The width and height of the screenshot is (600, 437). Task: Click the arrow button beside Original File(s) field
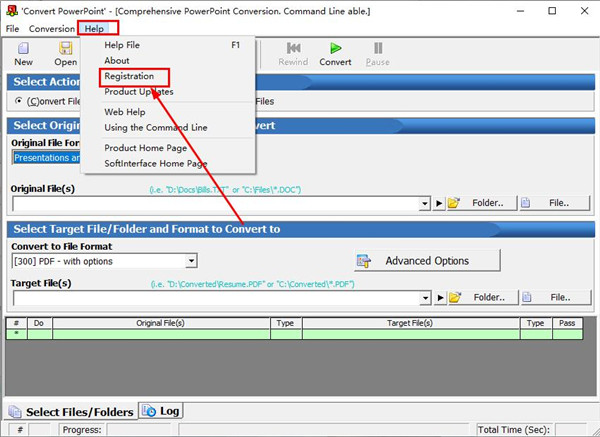(x=439, y=203)
